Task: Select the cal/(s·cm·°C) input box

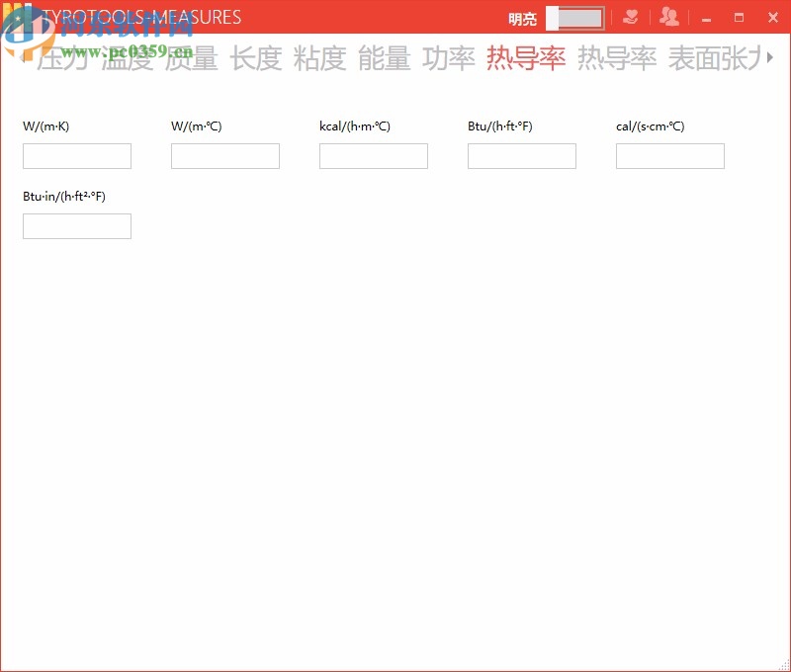Action: (669, 155)
